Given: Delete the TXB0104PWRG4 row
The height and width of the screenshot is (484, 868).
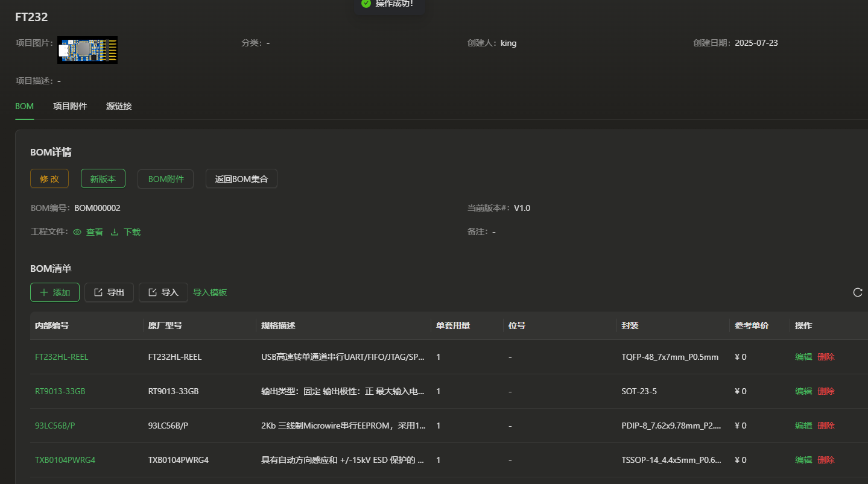Looking at the screenshot, I should pos(826,460).
